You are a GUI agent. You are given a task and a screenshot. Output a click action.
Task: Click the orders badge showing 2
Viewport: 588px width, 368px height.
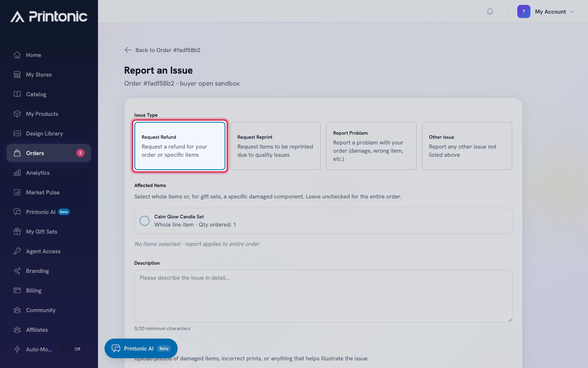click(x=80, y=153)
